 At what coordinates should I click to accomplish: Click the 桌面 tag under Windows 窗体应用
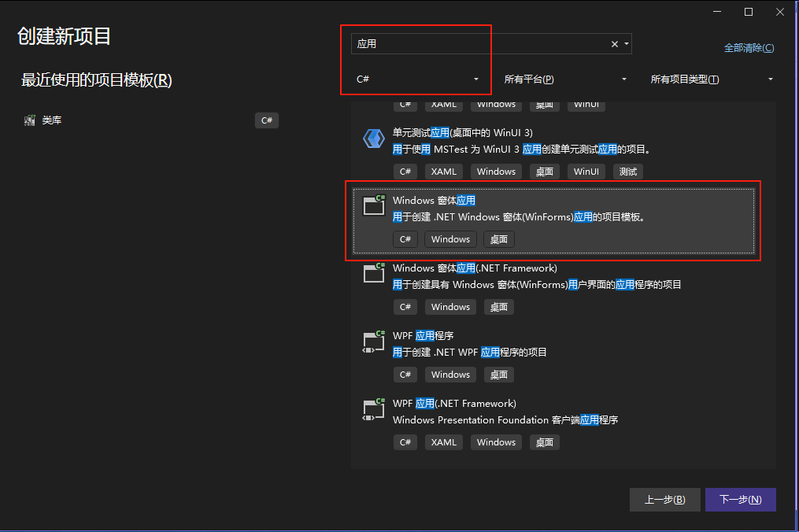499,239
